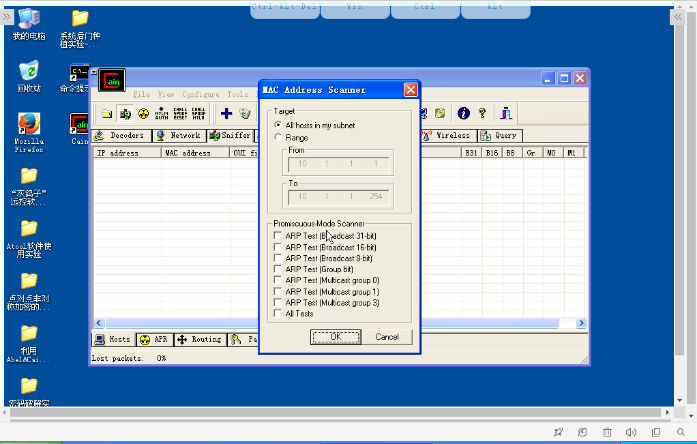The height and width of the screenshot is (444, 697).
Task: Enable ARP Test Broadcast 8-bit checkbox
Action: click(278, 258)
